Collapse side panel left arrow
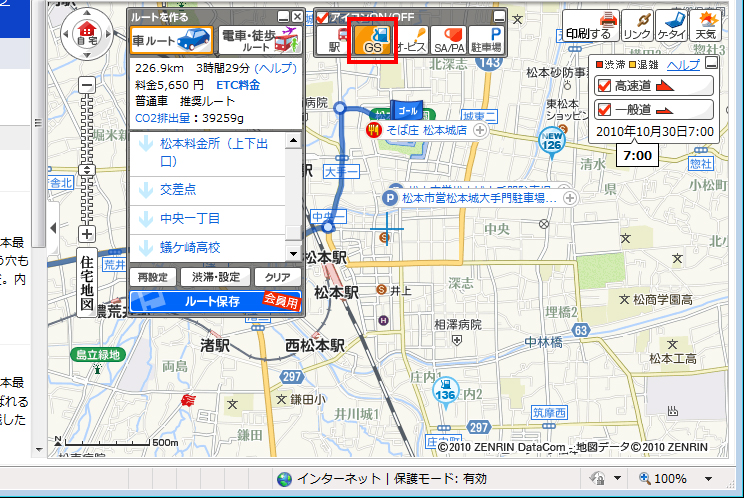Viewport: 744px width, 498px height. pyautogui.click(x=53, y=228)
